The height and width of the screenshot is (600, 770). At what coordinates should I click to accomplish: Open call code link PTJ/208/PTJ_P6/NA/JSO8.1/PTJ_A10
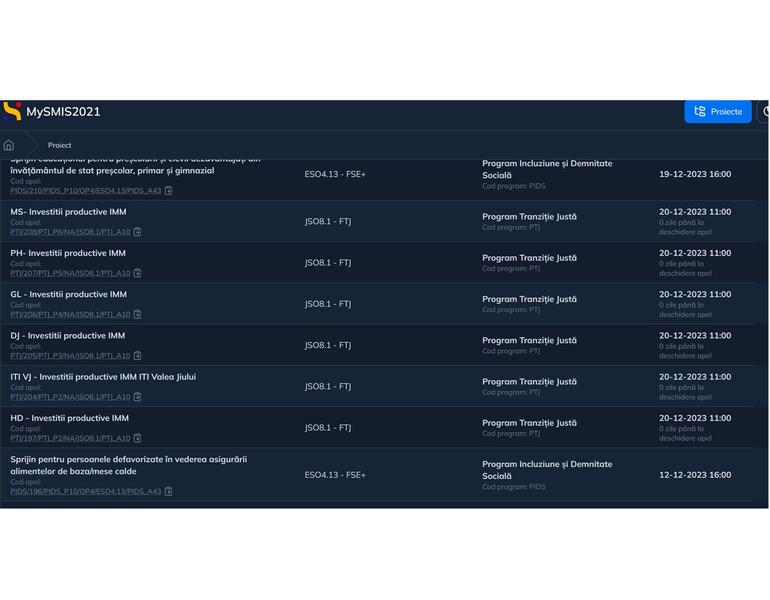[x=70, y=232]
